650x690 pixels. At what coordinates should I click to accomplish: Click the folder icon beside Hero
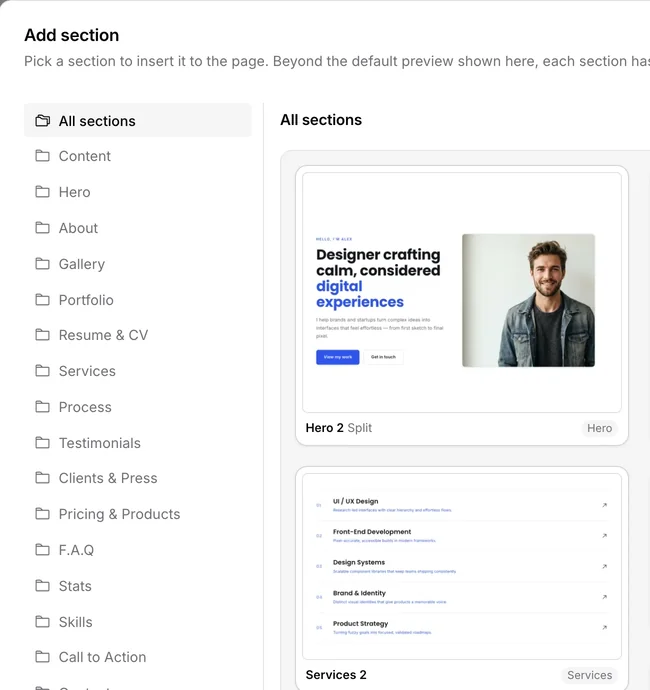pyautogui.click(x=43, y=192)
